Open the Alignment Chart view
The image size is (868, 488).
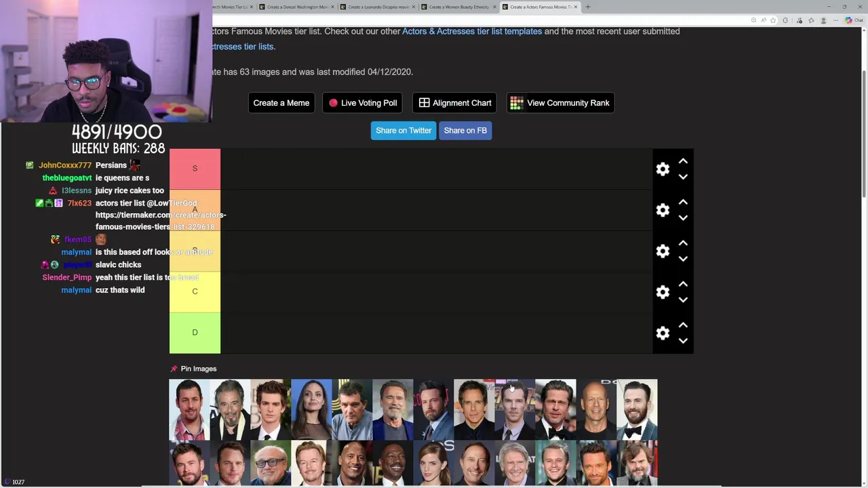(454, 103)
